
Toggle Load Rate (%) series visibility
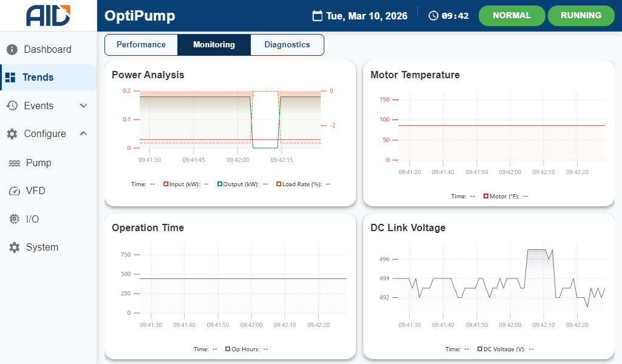[x=279, y=184]
